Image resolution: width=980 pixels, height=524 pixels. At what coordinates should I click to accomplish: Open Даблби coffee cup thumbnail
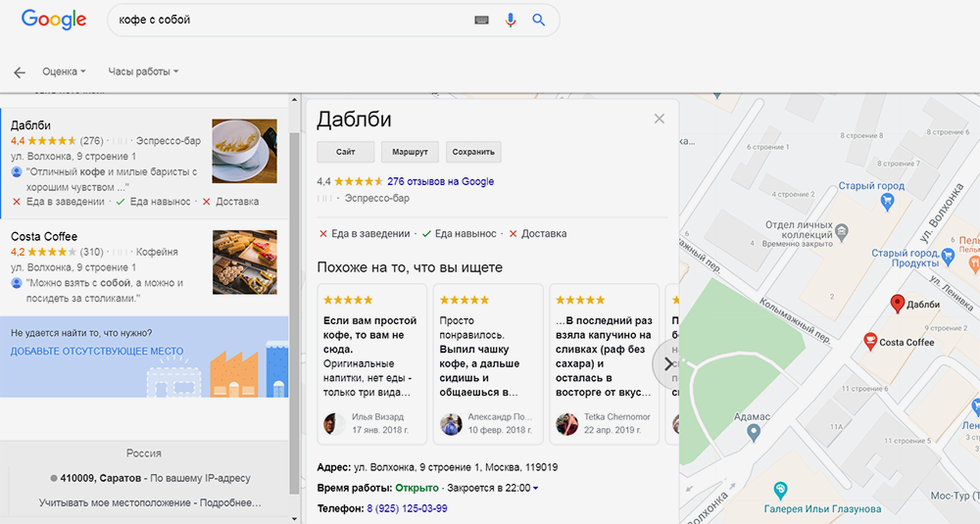coord(244,151)
